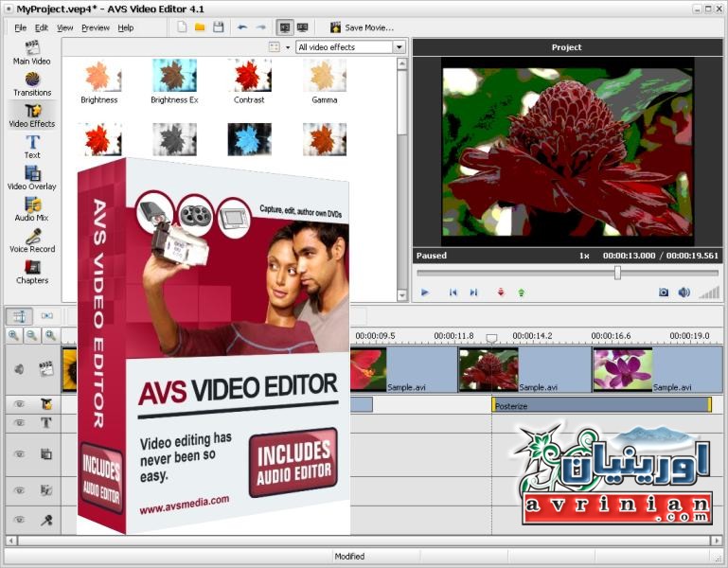Click the red marker-in arrow icon
Image resolution: width=728 pixels, height=568 pixels.
(501, 293)
